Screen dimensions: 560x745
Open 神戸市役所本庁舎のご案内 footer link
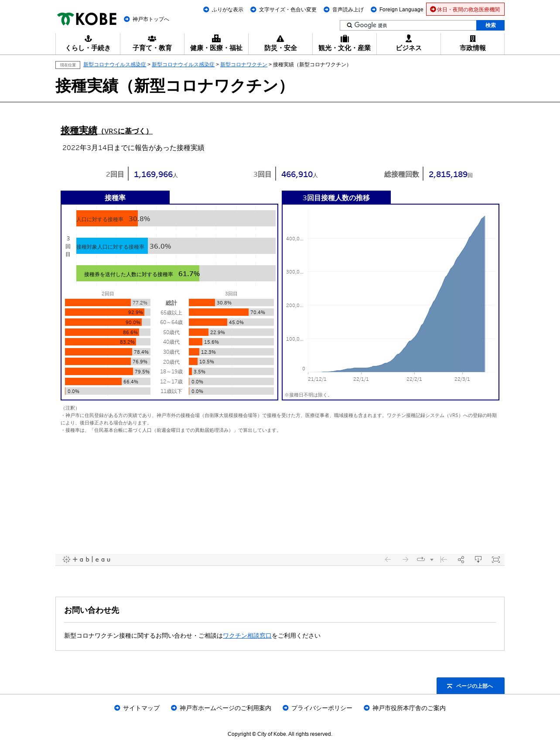405,708
